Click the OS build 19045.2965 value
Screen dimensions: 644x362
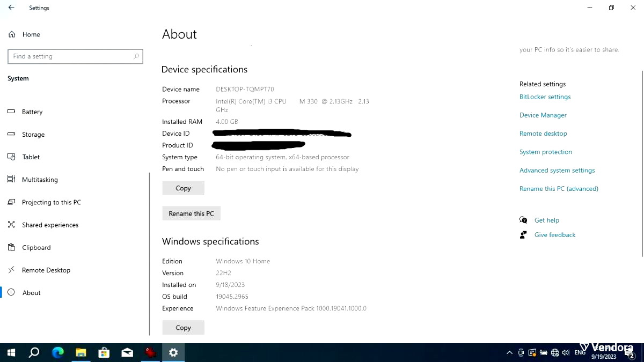coord(232,297)
